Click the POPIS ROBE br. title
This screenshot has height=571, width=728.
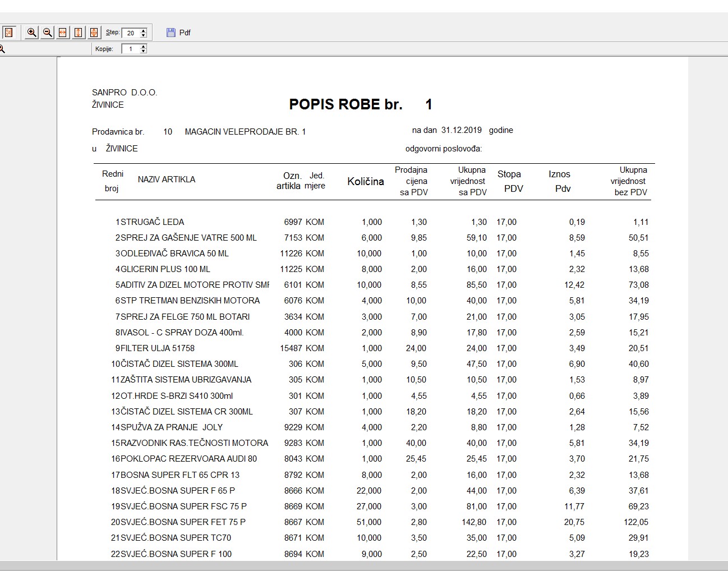[345, 104]
